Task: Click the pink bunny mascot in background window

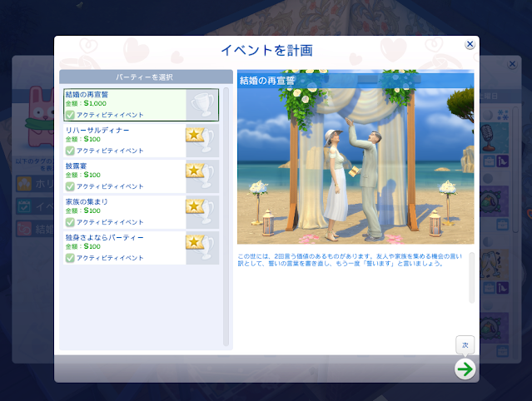Action: click(39, 116)
